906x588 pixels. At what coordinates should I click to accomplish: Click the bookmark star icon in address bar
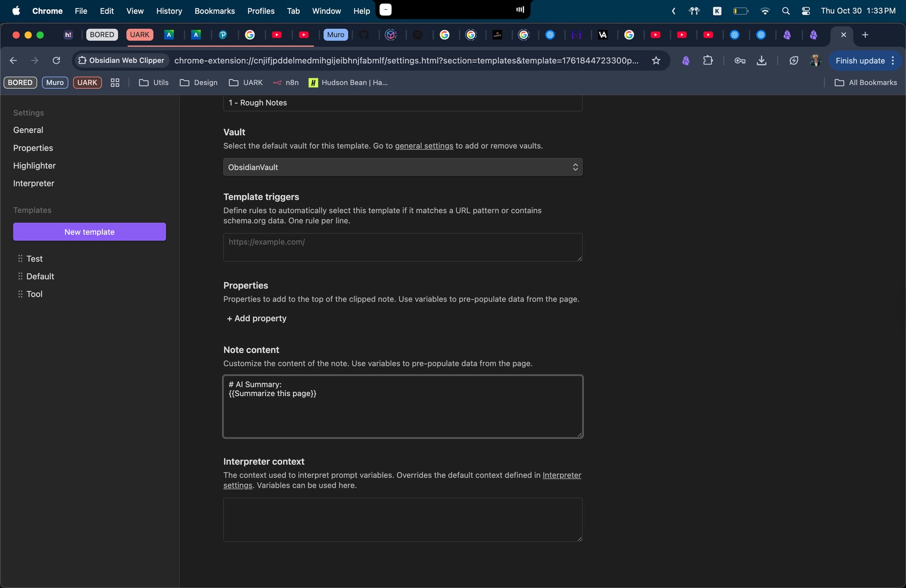656,60
